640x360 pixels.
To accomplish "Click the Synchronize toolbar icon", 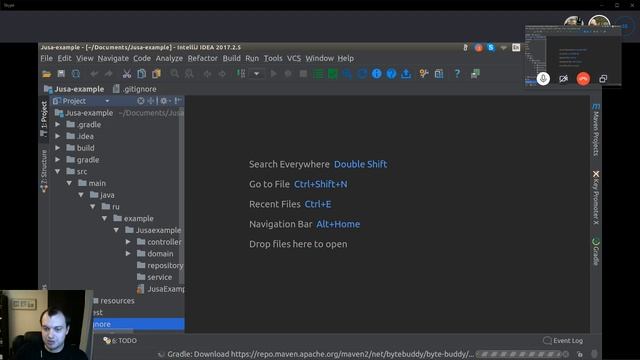I will [76, 74].
